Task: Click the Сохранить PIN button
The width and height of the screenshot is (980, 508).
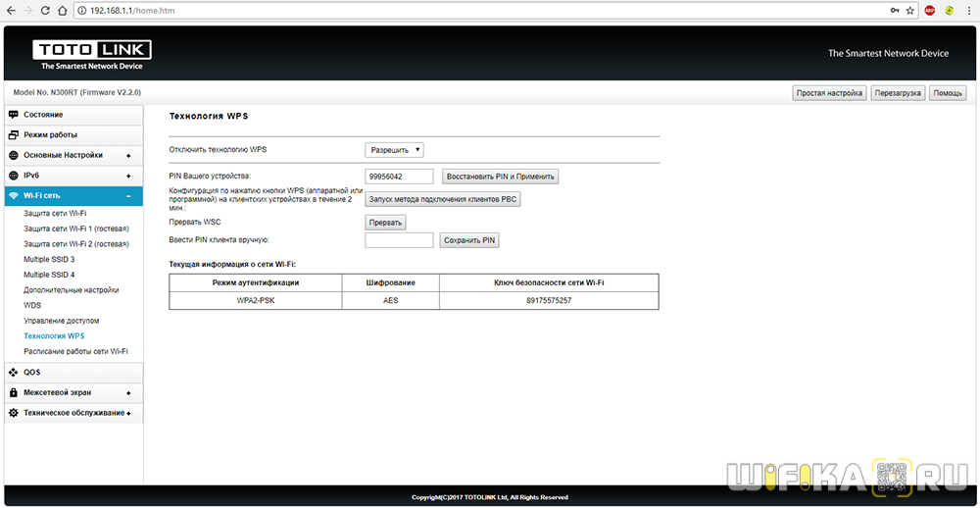Action: (x=469, y=240)
